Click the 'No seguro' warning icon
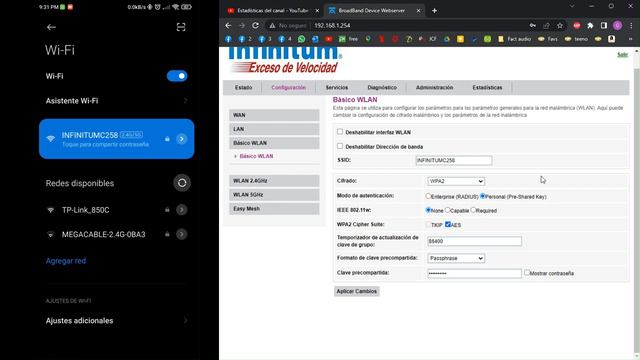This screenshot has width=640, height=360. [272, 25]
